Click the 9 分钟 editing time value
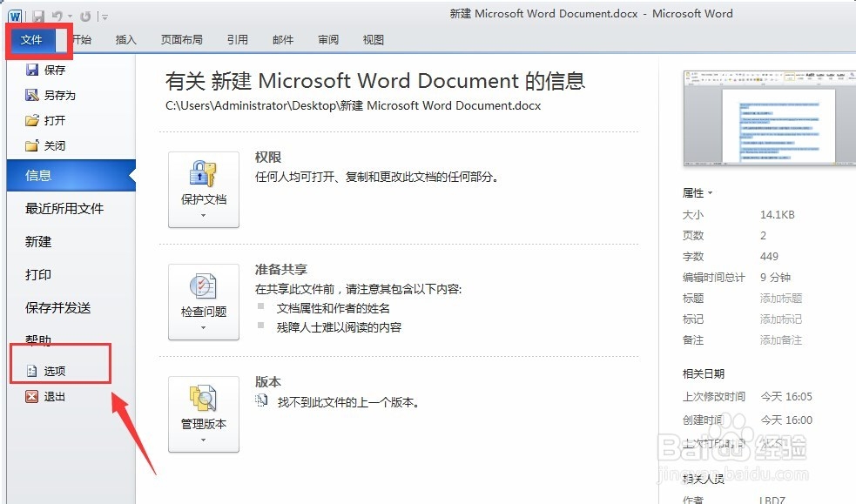The height and width of the screenshot is (504, 856). click(x=775, y=277)
